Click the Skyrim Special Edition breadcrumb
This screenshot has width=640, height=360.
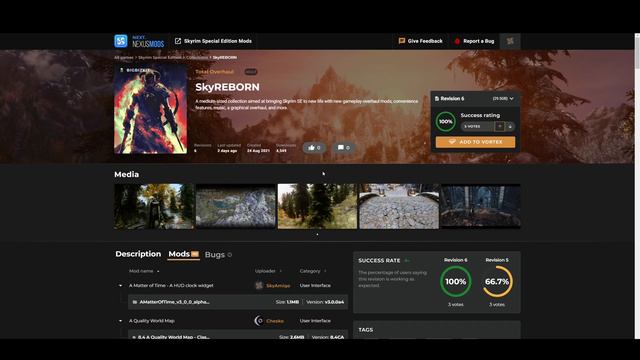pyautogui.click(x=159, y=58)
